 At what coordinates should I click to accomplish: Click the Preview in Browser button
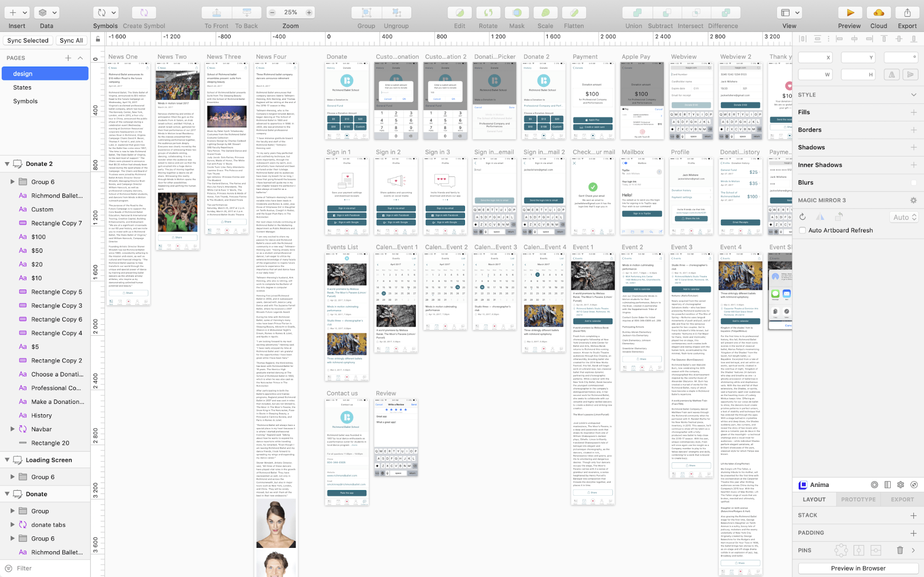(858, 568)
